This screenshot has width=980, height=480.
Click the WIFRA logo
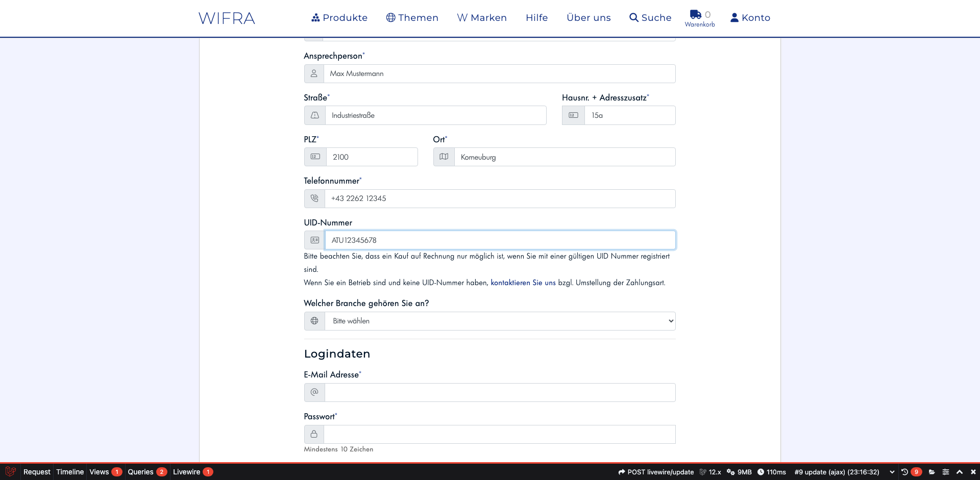[x=227, y=18]
